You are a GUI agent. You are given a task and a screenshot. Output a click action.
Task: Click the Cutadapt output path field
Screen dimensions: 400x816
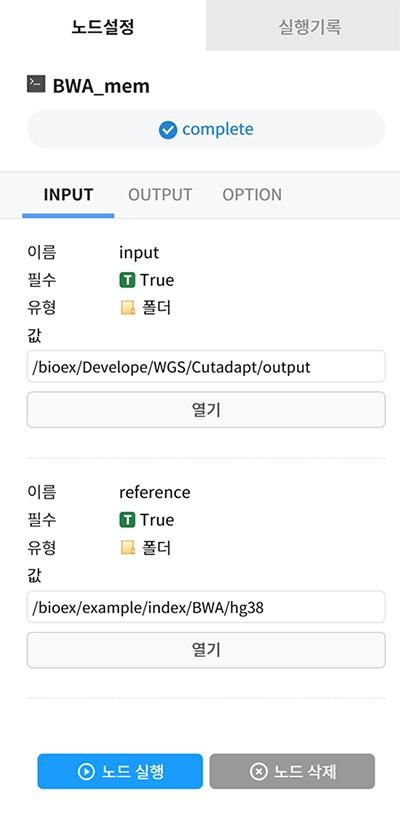tap(206, 367)
